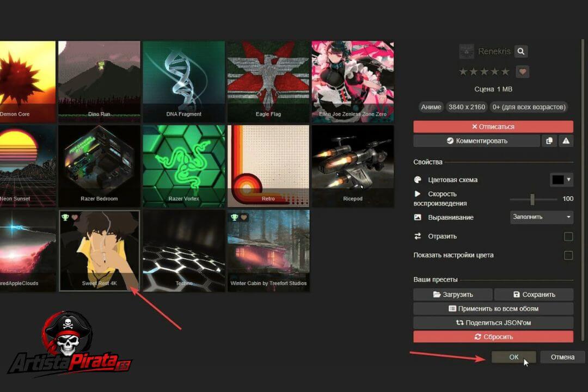Report wallpaper with the warning triangle icon

(x=566, y=141)
